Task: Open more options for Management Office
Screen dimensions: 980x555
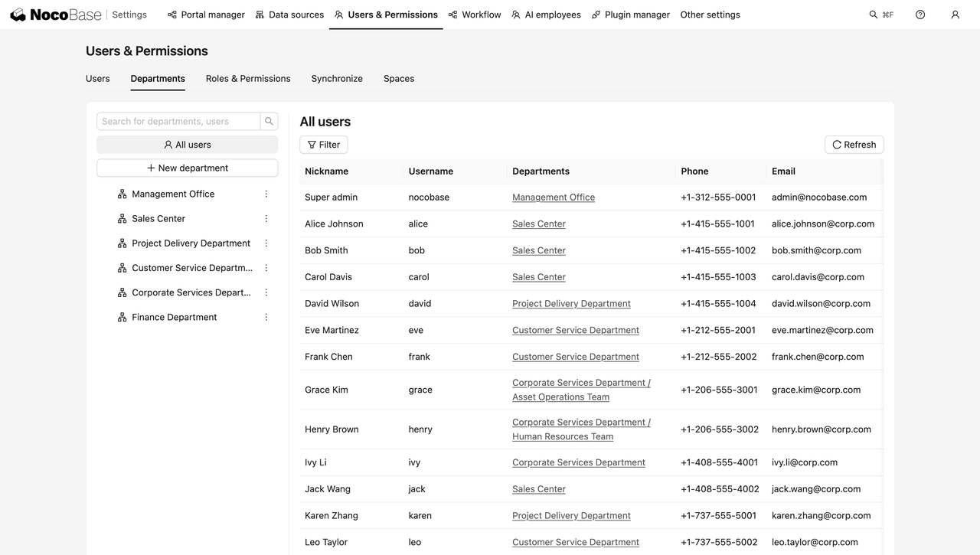Action: click(x=266, y=194)
